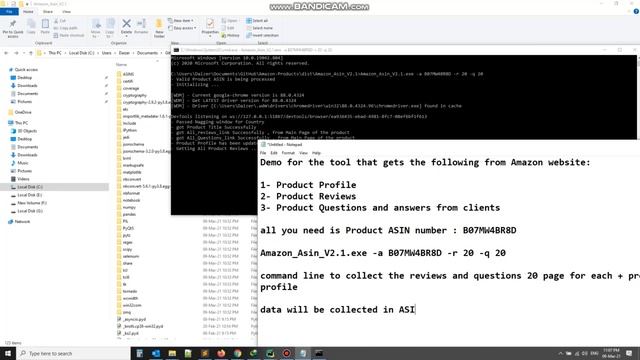Select the markupsafe folder
The height and width of the screenshot is (360, 640).
[x=133, y=165]
